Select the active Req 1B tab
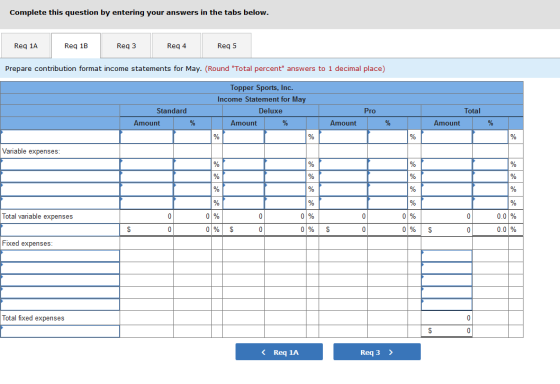 76,46
